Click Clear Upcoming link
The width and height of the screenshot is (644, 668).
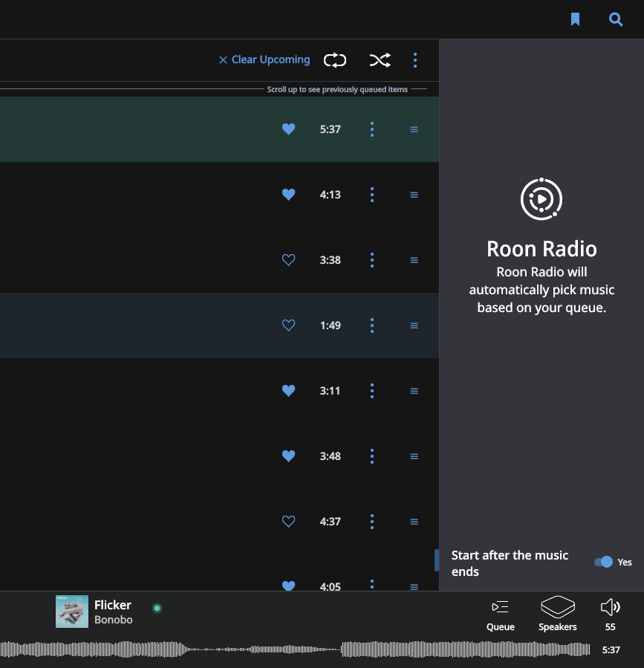(264, 59)
